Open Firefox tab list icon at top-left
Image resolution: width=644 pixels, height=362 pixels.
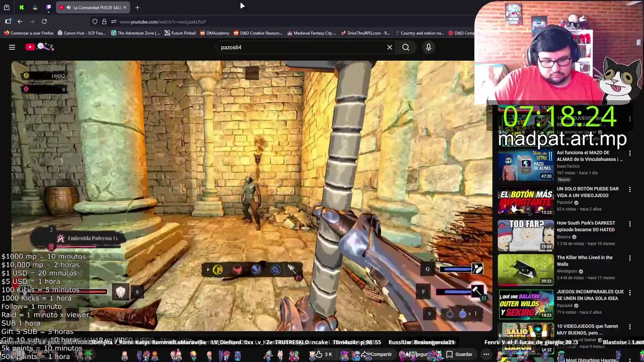[x=7, y=8]
